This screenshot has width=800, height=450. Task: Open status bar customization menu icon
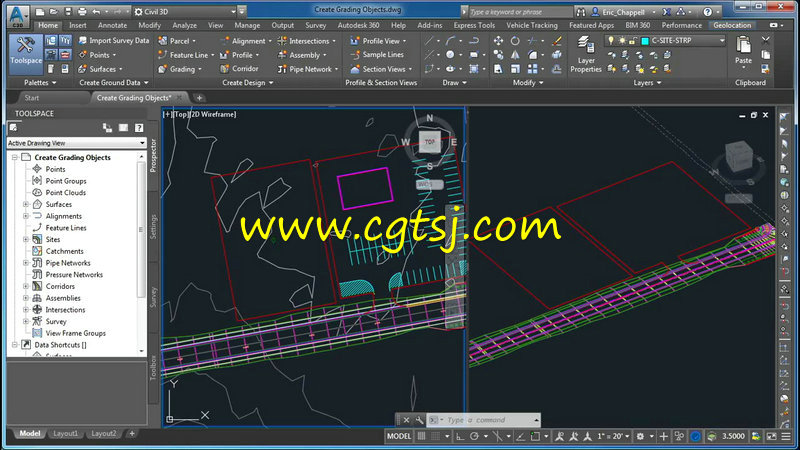tap(786, 436)
